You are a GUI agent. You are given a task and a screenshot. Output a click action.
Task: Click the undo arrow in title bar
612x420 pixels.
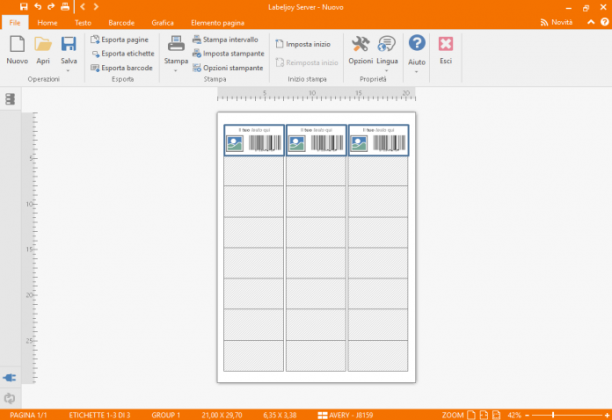[38, 7]
